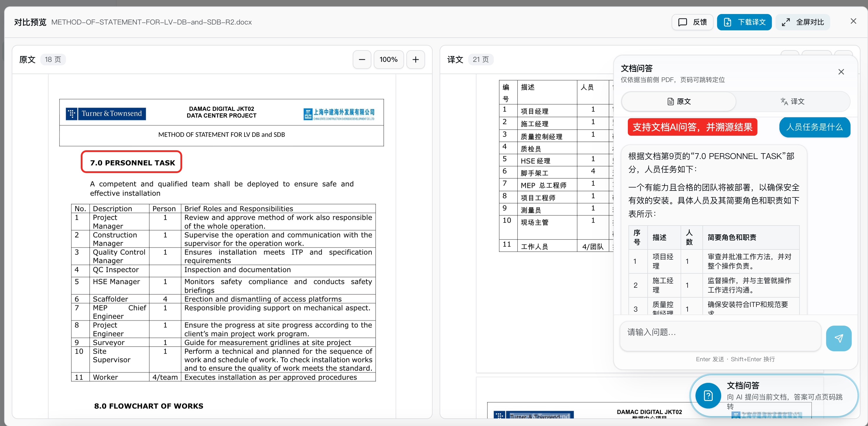Click MEP Chief Engineer table cell
The width and height of the screenshot is (868, 426).
tap(119, 312)
